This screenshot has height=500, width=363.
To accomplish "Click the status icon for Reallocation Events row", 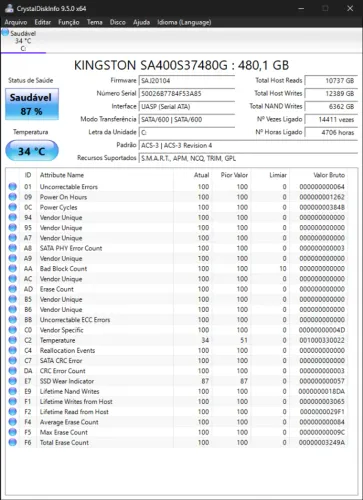I will (x=13, y=350).
